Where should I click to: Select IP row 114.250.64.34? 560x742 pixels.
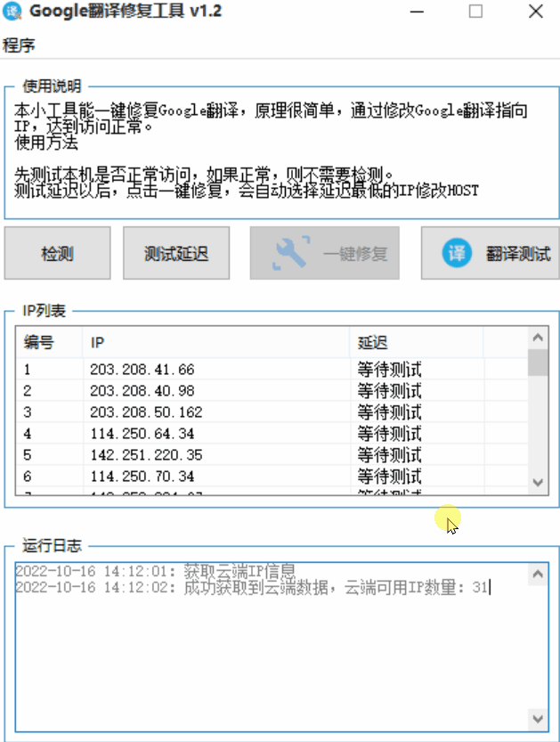coord(272,434)
